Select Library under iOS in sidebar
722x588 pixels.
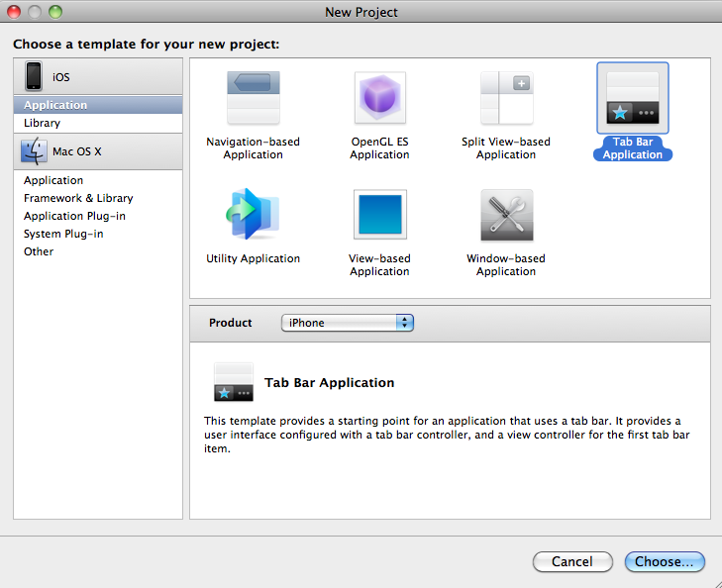click(98, 123)
